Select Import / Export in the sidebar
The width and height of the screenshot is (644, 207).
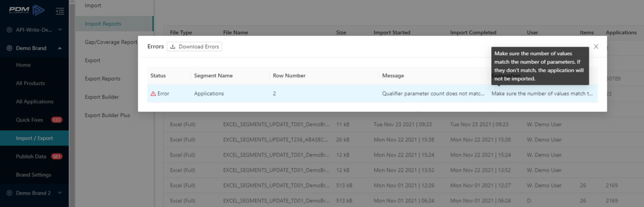click(35, 138)
